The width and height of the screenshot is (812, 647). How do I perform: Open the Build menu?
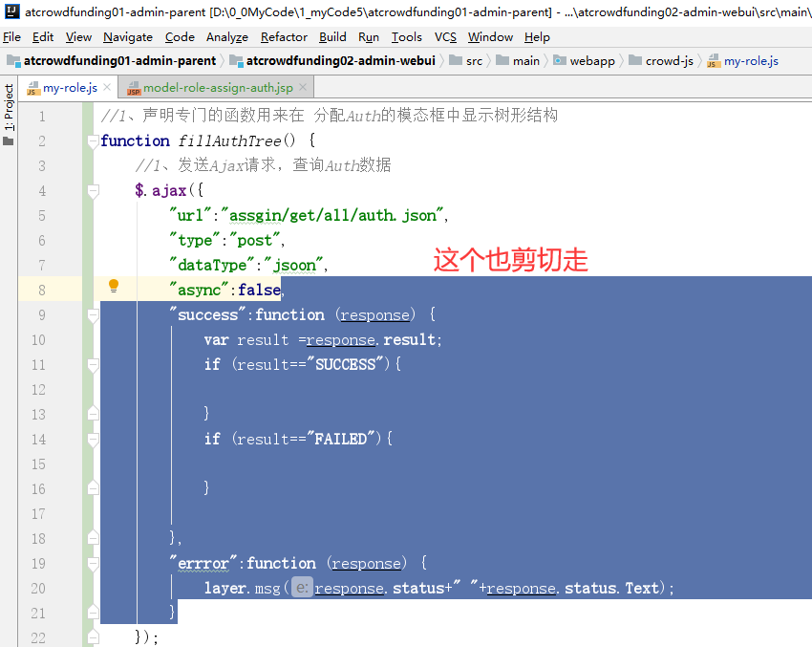(332, 37)
